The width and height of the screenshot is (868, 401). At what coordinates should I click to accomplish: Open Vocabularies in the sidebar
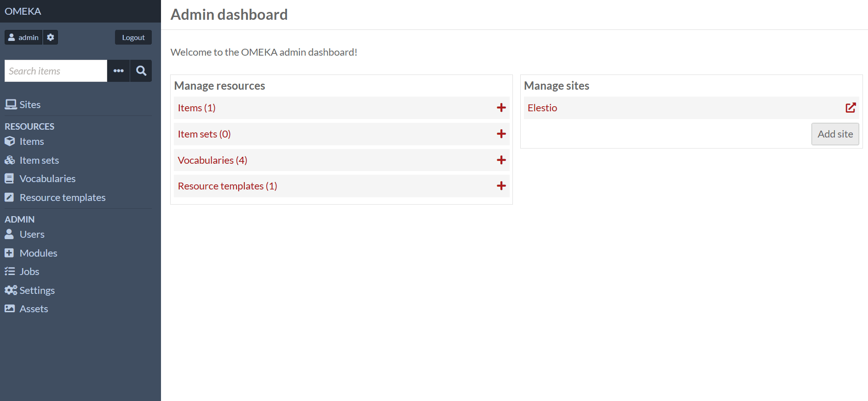40,178
